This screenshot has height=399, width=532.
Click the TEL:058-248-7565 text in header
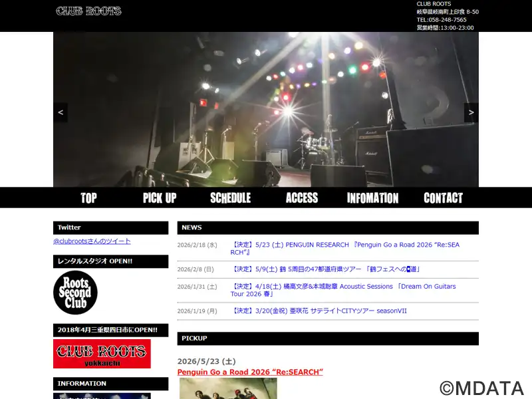click(x=442, y=20)
